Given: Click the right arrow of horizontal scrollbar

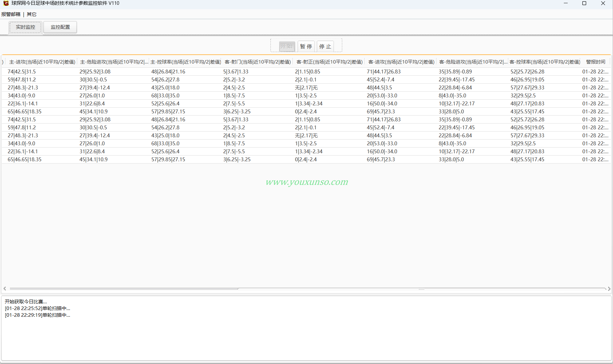Looking at the screenshot, I should pos(609,289).
